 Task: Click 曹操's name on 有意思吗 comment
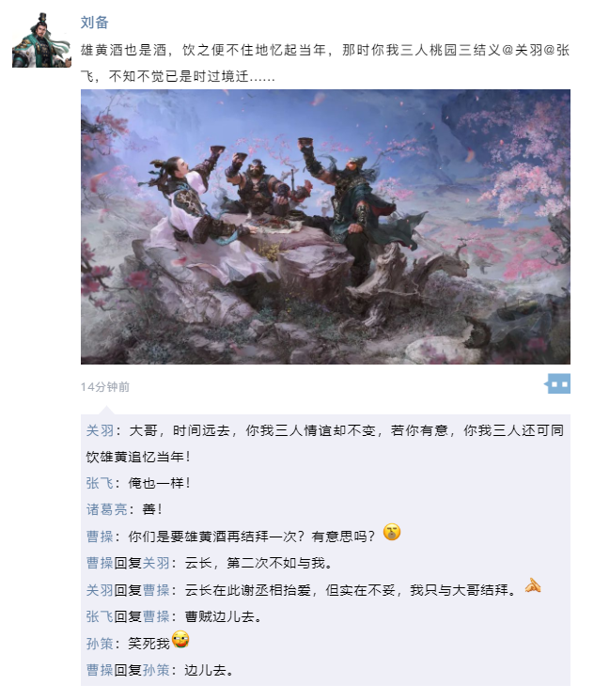(100, 537)
